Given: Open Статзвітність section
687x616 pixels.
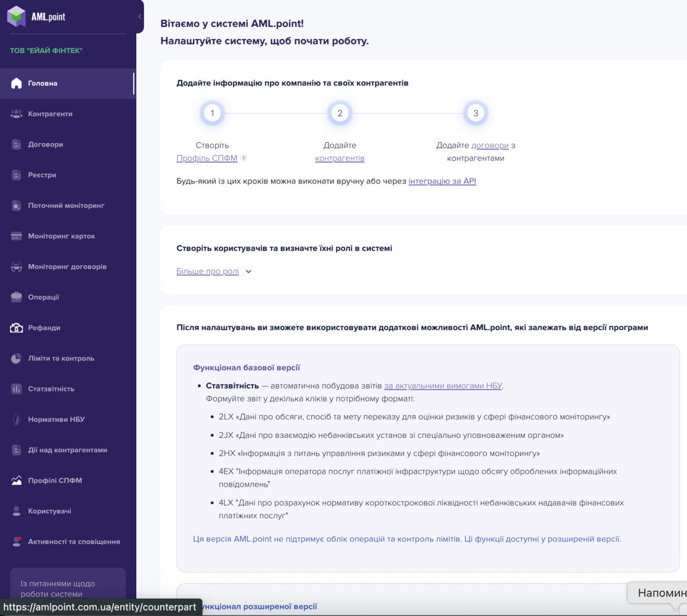Looking at the screenshot, I should click(68, 389).
